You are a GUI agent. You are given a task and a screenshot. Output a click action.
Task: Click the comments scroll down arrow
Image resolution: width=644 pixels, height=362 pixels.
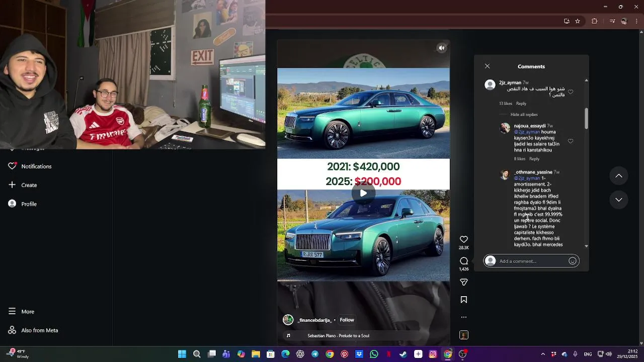(586, 246)
